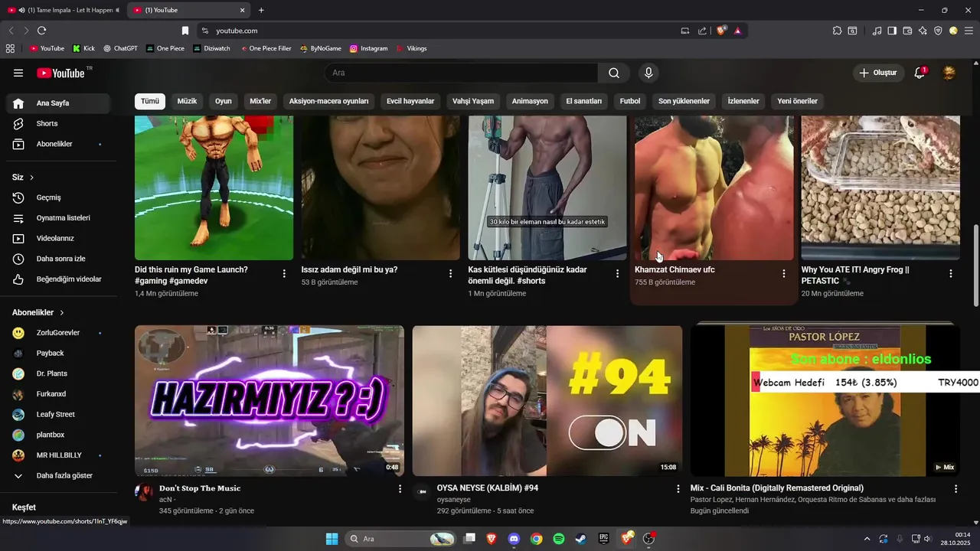Click the search magnifier button beside Ara

(x=614, y=73)
